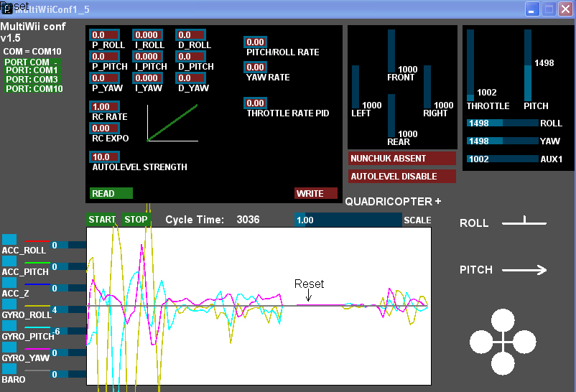Click the ACC_ROLL value bar
576x392 pixels.
coord(68,245)
